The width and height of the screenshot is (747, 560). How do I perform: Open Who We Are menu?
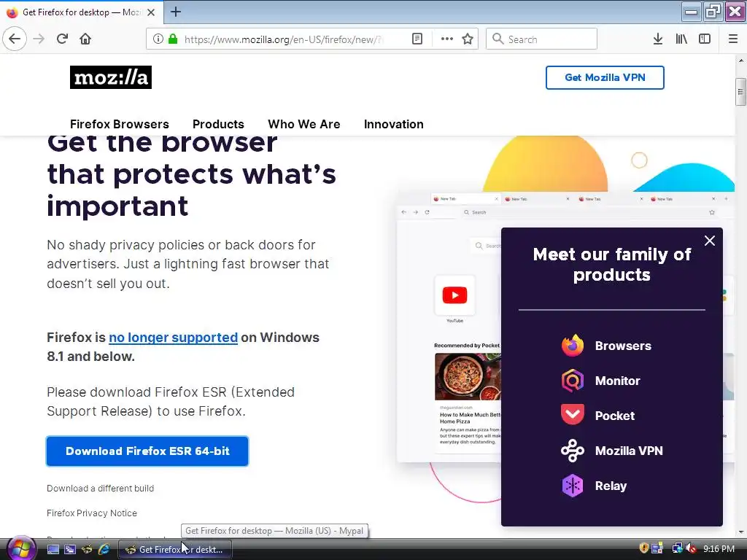304,124
